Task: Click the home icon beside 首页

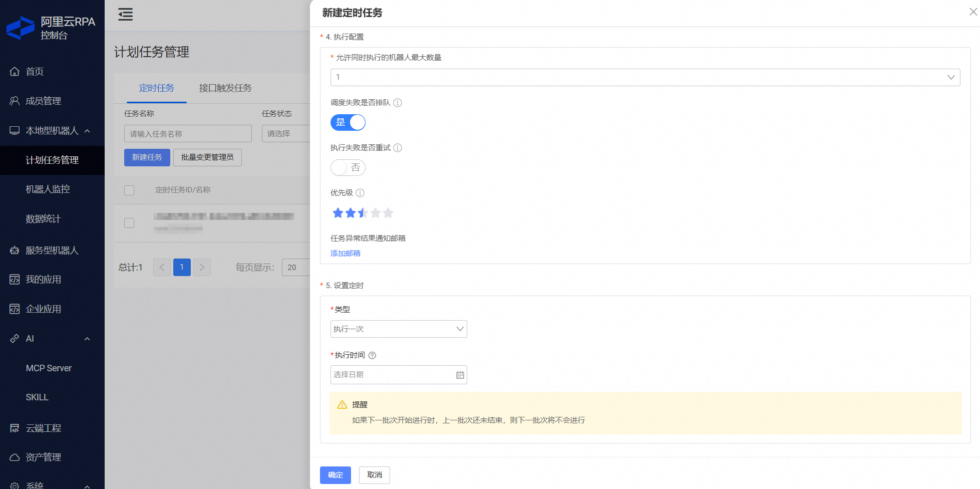Action: (15, 72)
